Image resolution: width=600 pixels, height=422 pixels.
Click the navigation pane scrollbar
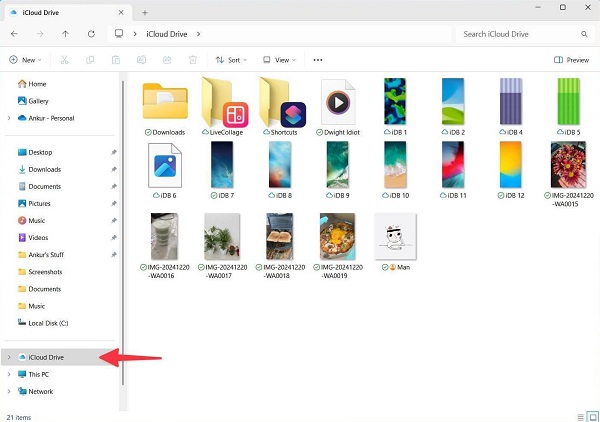[123, 233]
